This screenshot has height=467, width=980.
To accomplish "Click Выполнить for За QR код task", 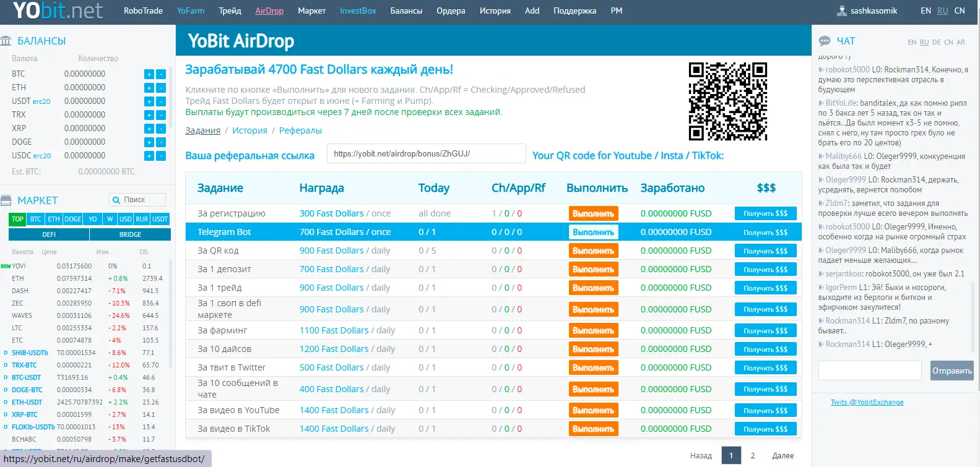I will point(593,251).
